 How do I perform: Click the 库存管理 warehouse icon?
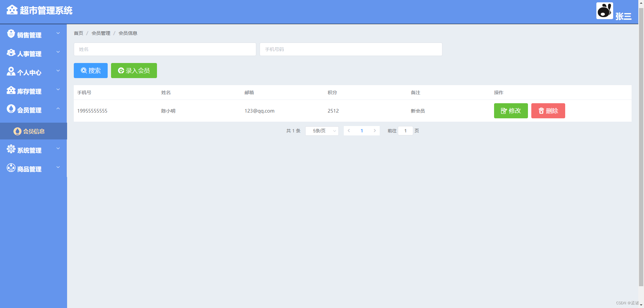click(x=11, y=90)
